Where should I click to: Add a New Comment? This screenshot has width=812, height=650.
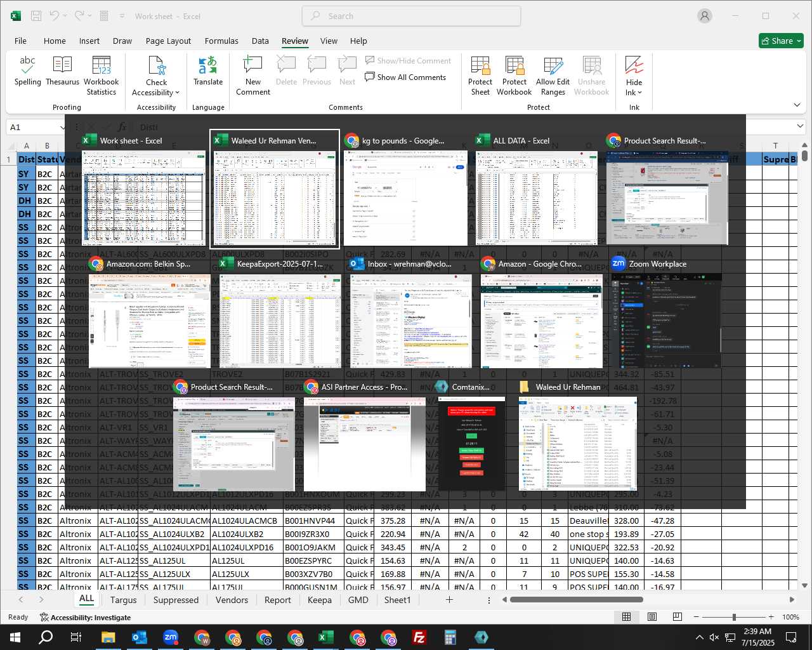[x=253, y=76]
